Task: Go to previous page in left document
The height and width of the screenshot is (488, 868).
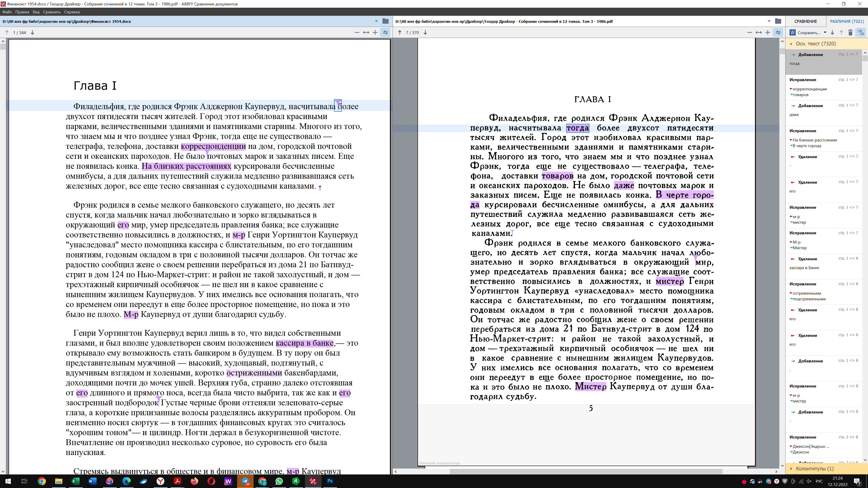Action: click(x=7, y=33)
